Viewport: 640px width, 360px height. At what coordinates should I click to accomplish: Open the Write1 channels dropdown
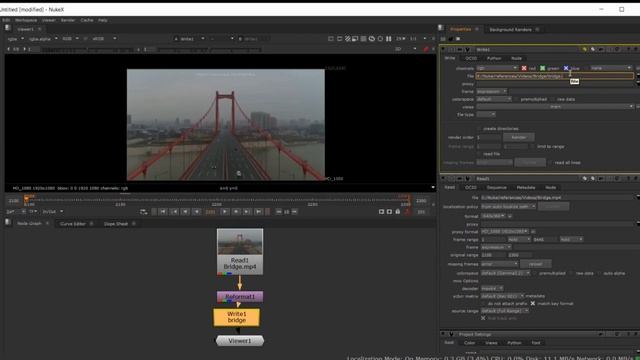497,68
